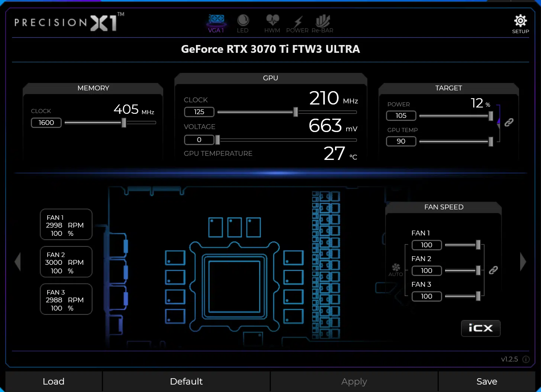Click the v1.2.5 version text
The height and width of the screenshot is (392, 541).
point(509,359)
